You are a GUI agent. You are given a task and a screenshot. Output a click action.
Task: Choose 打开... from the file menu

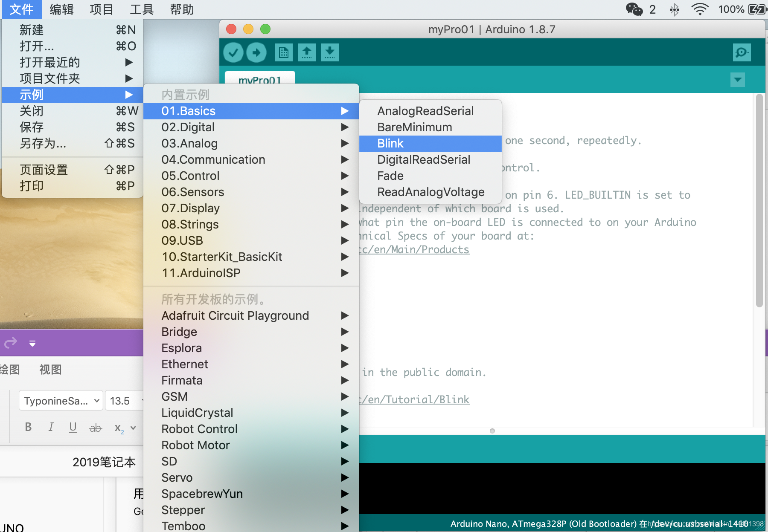pos(73,46)
